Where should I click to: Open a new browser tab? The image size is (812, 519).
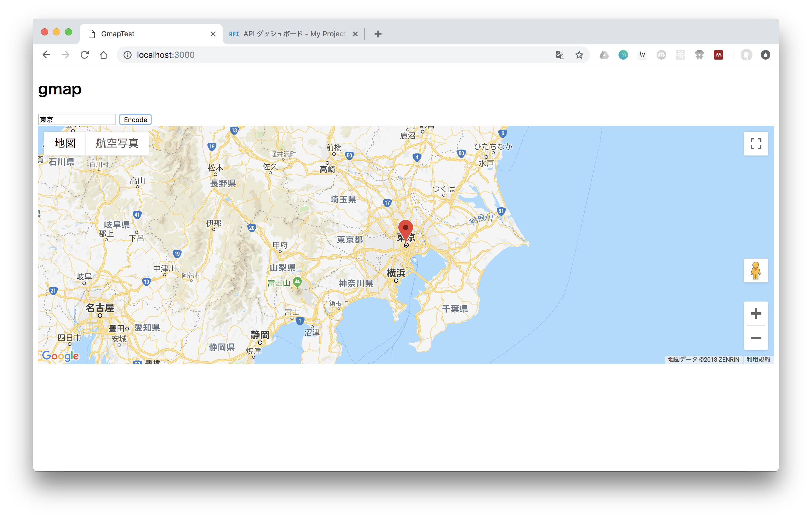pyautogui.click(x=378, y=34)
